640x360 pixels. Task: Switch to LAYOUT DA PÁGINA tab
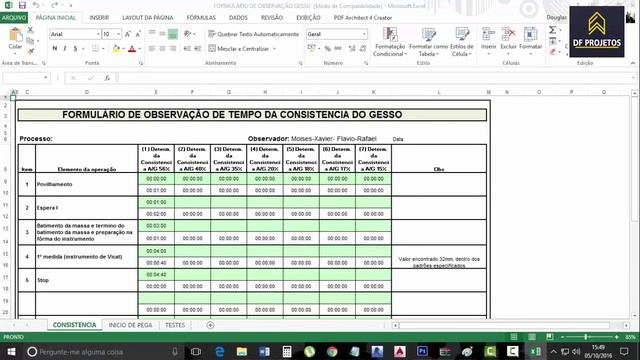pyautogui.click(x=148, y=18)
